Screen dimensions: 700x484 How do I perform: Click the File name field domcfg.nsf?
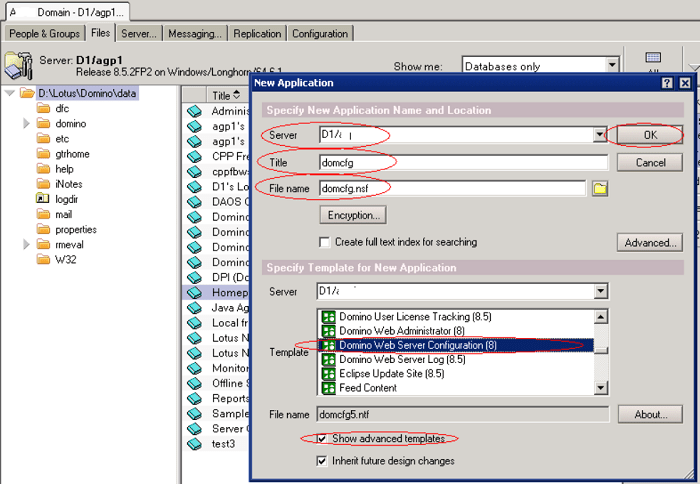tap(452, 188)
